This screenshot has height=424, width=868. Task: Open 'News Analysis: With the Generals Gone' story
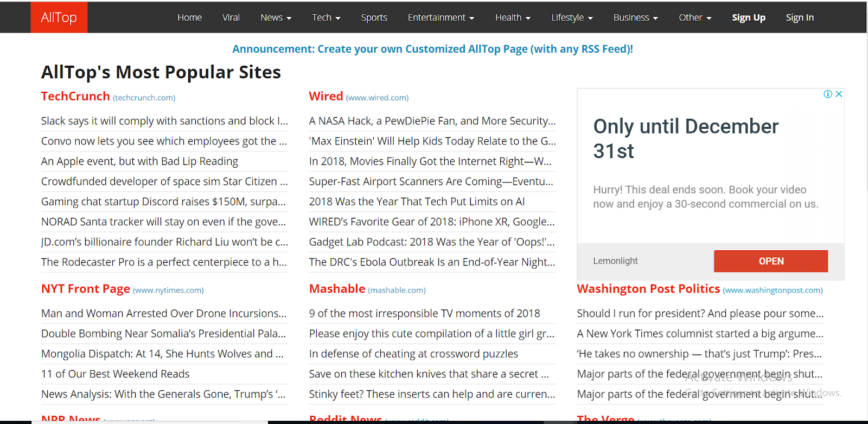pyautogui.click(x=163, y=394)
